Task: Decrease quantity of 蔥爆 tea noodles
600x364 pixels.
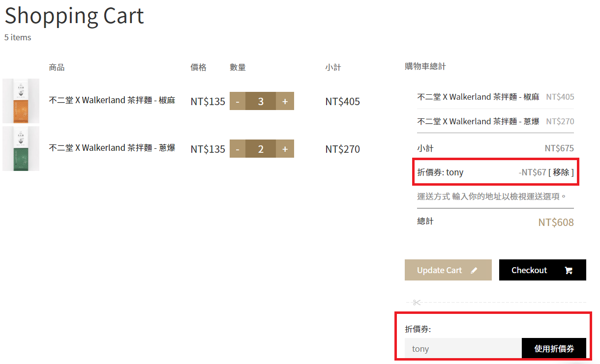Action: (x=238, y=149)
